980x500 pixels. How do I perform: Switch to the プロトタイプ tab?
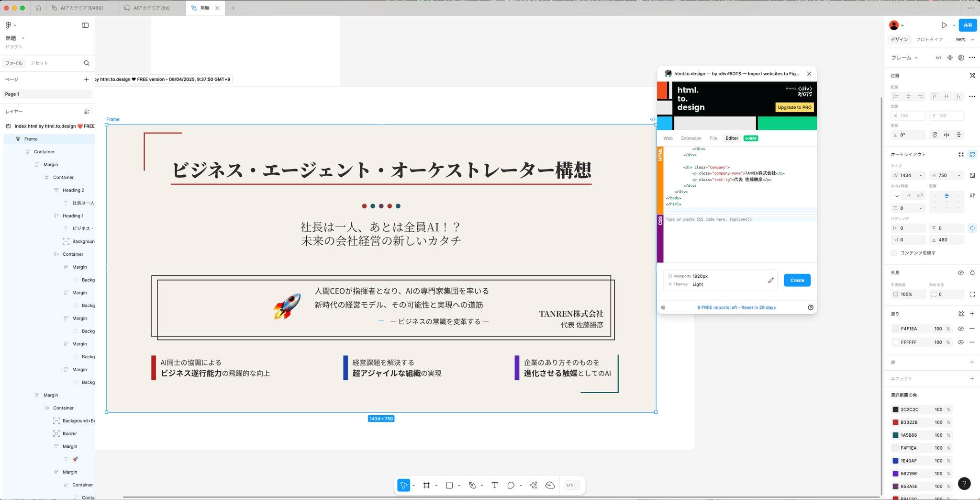pos(929,40)
